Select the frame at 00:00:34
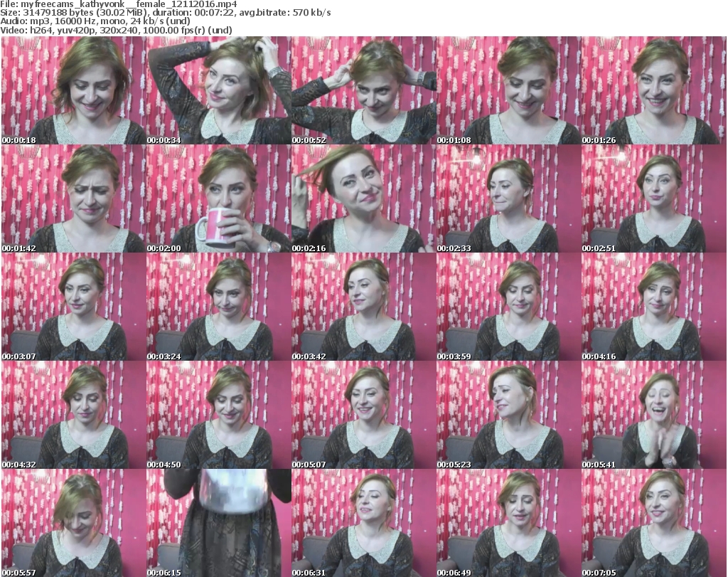 (x=218, y=90)
